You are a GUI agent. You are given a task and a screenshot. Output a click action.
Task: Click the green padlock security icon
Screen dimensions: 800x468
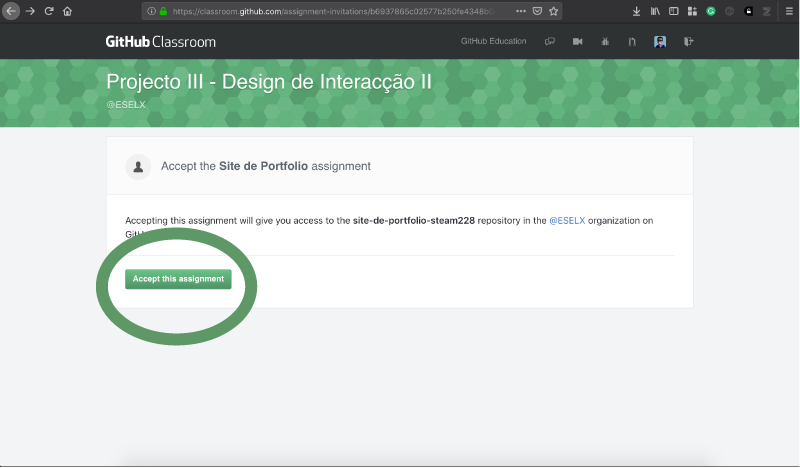[163, 11]
